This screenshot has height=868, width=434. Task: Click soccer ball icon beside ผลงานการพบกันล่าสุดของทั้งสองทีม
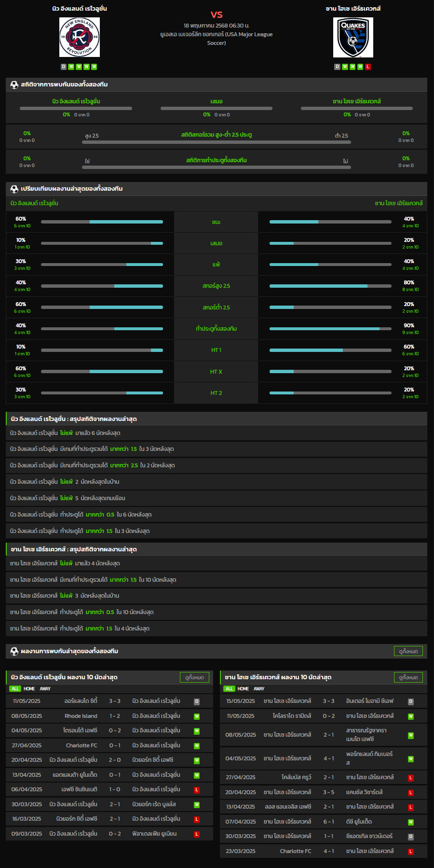[14, 651]
